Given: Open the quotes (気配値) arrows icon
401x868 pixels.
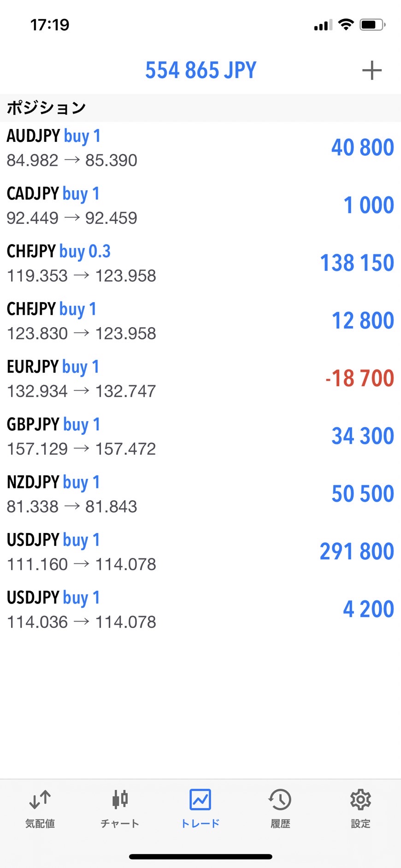Looking at the screenshot, I should click(x=40, y=800).
